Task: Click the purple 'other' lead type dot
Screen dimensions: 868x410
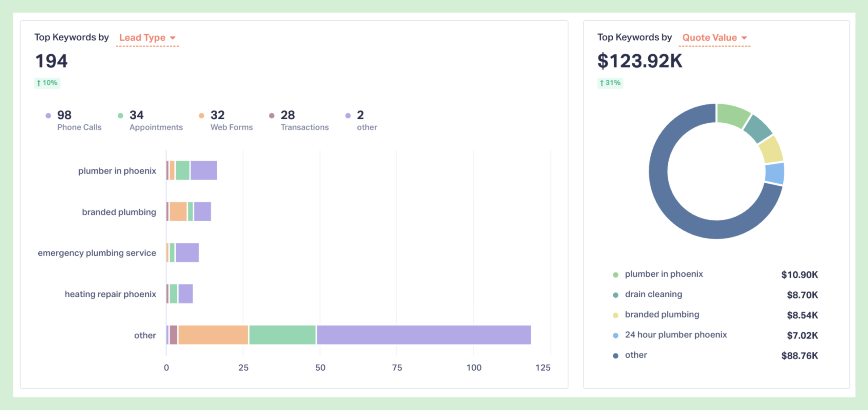Action: pos(348,116)
